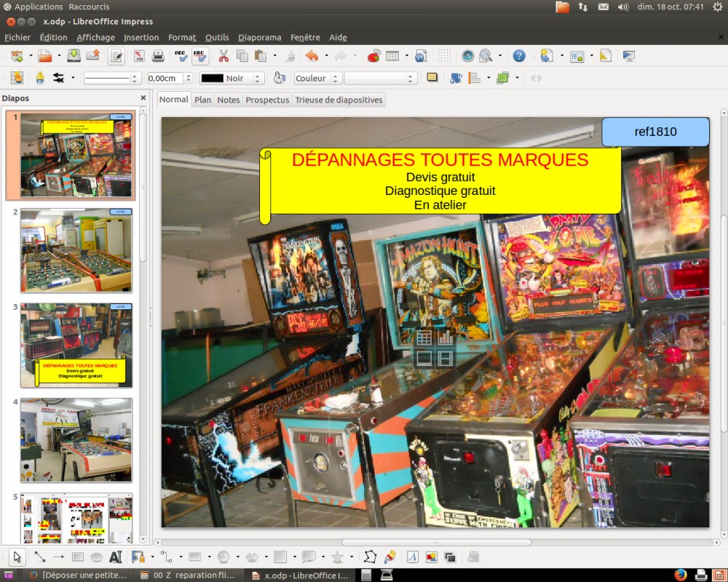Open '[Déposer une petite...' taskbar window
Screen dimensions: 728x582
pyautogui.click(x=79, y=575)
